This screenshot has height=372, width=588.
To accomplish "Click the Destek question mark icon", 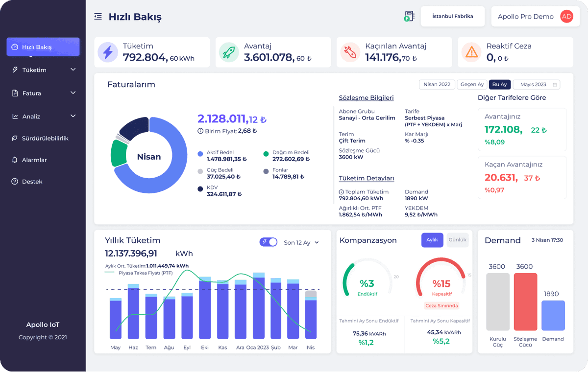I will [15, 182].
